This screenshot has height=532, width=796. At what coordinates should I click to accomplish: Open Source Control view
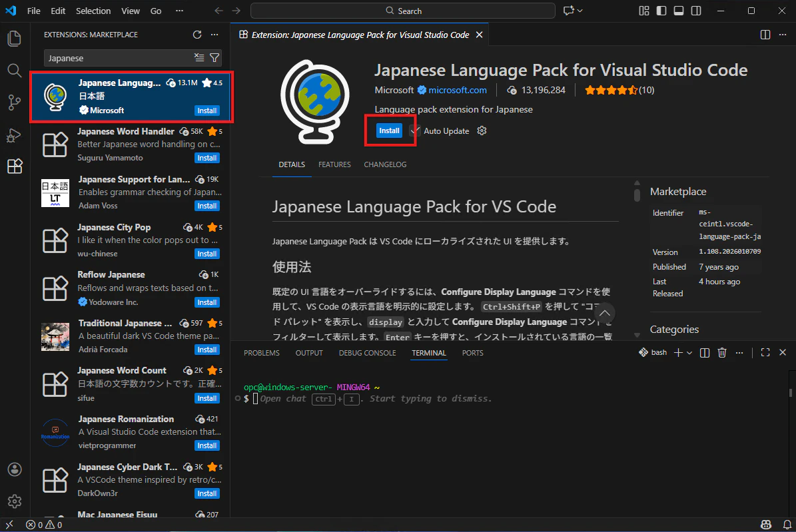click(14, 103)
